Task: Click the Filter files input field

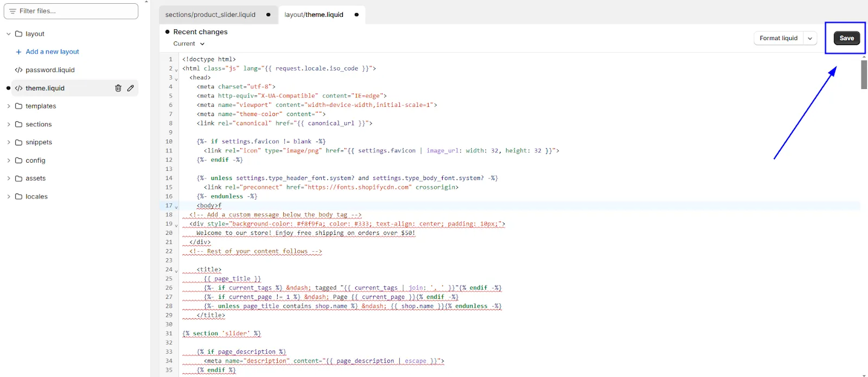Action: (71, 11)
